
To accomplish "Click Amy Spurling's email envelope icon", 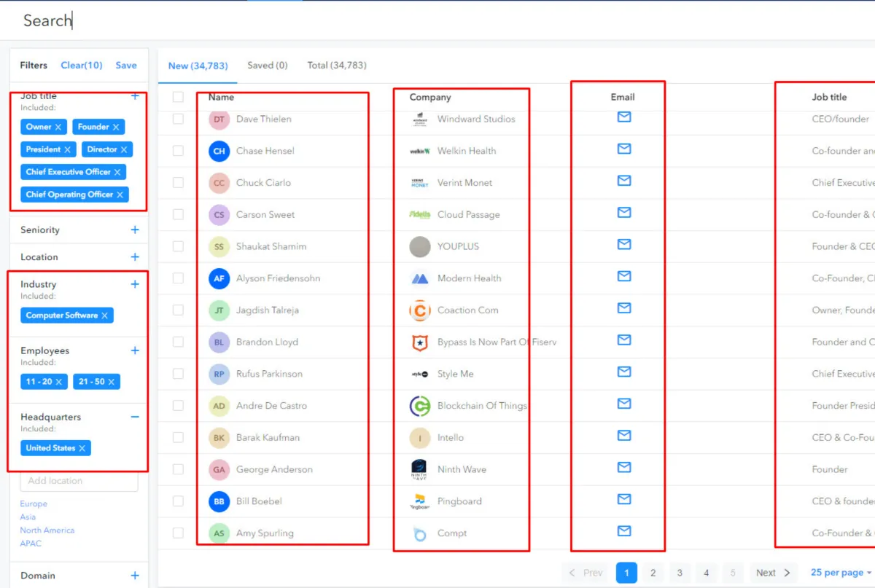I will (x=624, y=531).
